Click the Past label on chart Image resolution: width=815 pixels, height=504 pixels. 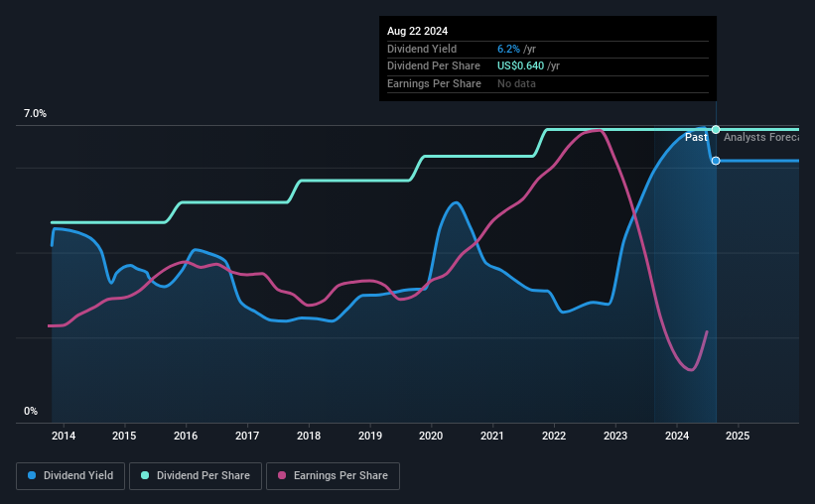point(696,137)
